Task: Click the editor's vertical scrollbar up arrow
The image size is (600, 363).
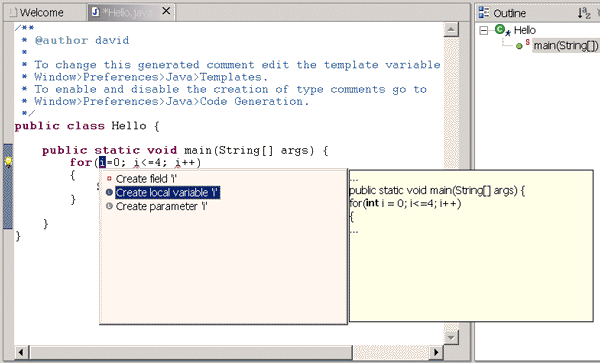Action: coord(452,29)
